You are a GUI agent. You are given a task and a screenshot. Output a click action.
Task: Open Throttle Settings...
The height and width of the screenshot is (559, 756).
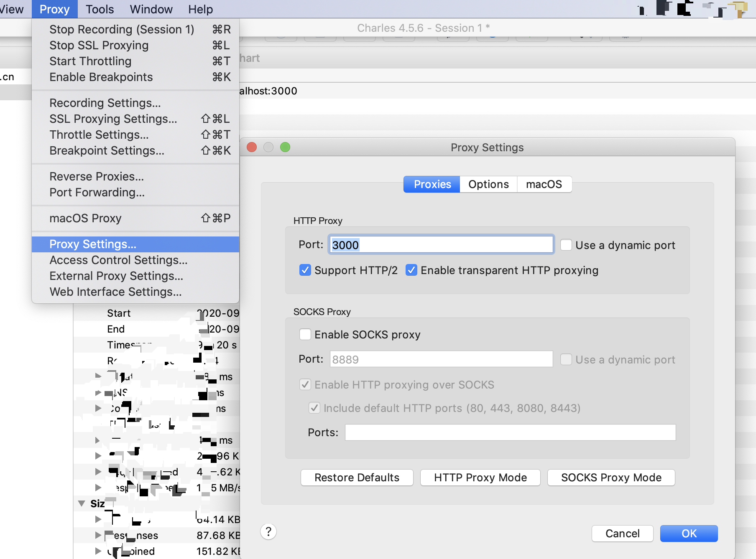[x=135, y=135]
